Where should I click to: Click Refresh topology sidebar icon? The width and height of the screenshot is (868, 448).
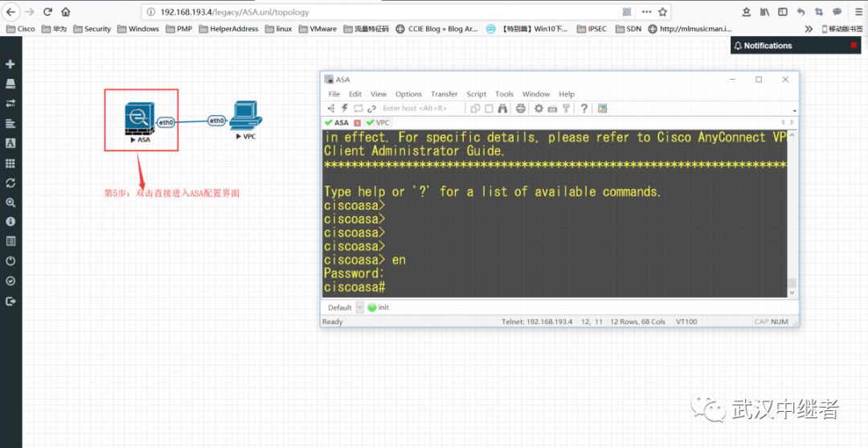[x=10, y=183]
